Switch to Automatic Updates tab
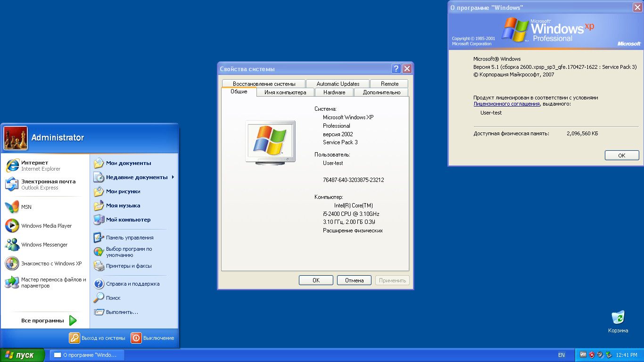The width and height of the screenshot is (644, 362). point(338,83)
